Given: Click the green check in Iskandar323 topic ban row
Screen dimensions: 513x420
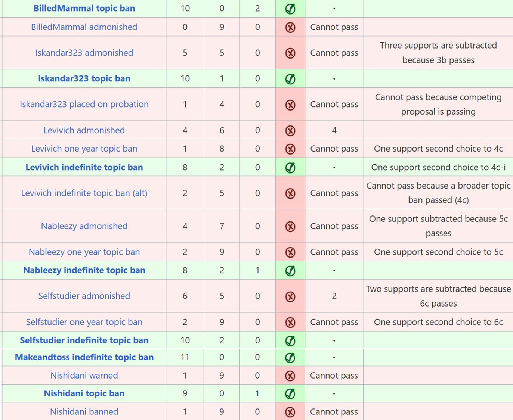Looking at the screenshot, I should [290, 79].
